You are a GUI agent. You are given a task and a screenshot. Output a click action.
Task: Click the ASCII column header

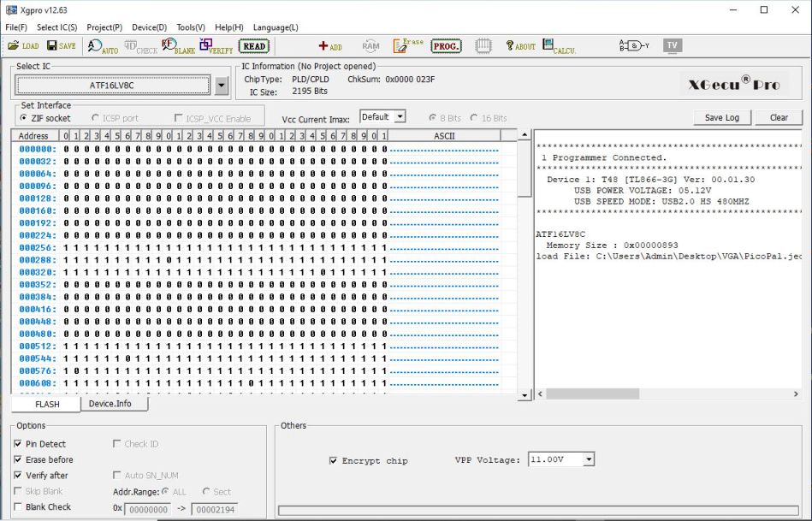click(444, 136)
